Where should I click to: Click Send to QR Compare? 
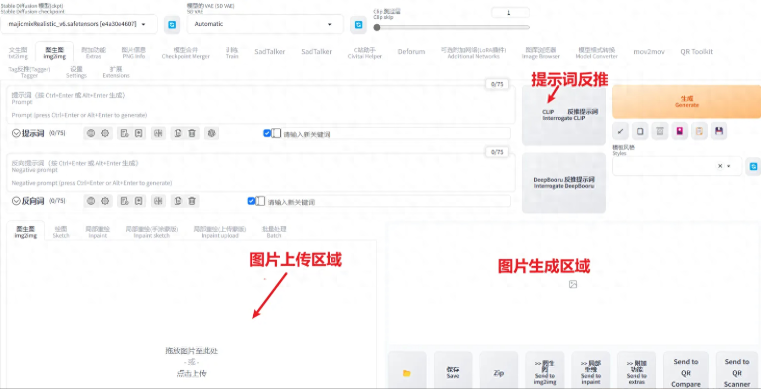[686, 373]
